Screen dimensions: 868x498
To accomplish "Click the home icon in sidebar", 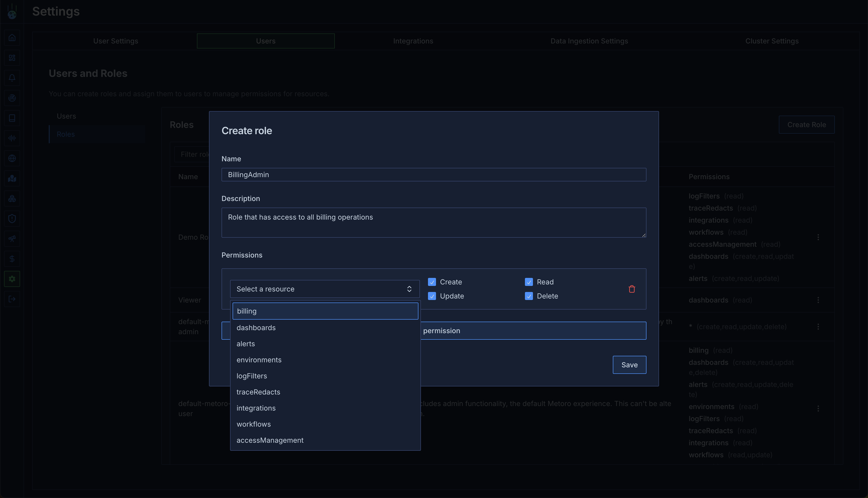I will [12, 38].
